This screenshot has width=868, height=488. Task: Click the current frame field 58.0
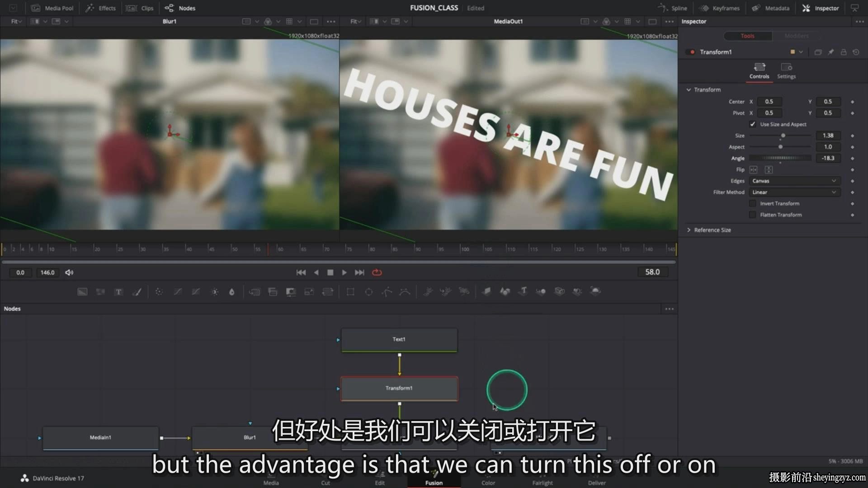pos(652,272)
